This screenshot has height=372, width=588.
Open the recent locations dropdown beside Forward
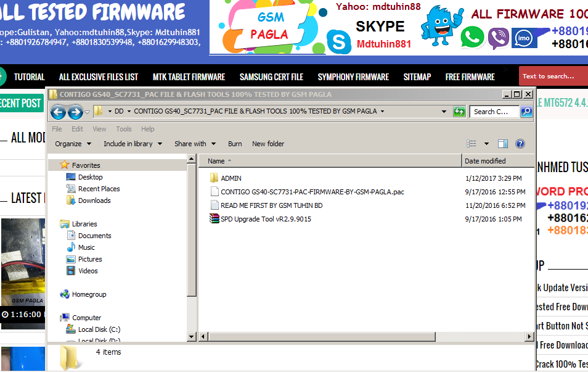(x=88, y=112)
